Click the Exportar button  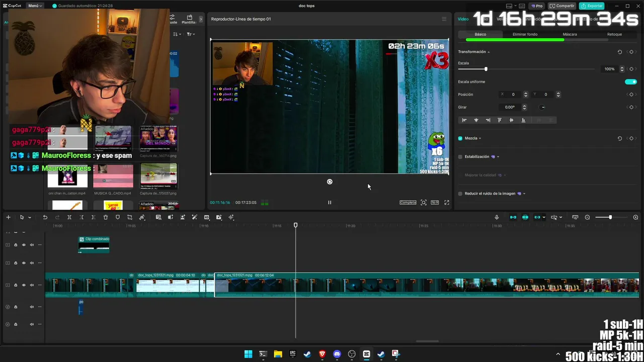[592, 6]
